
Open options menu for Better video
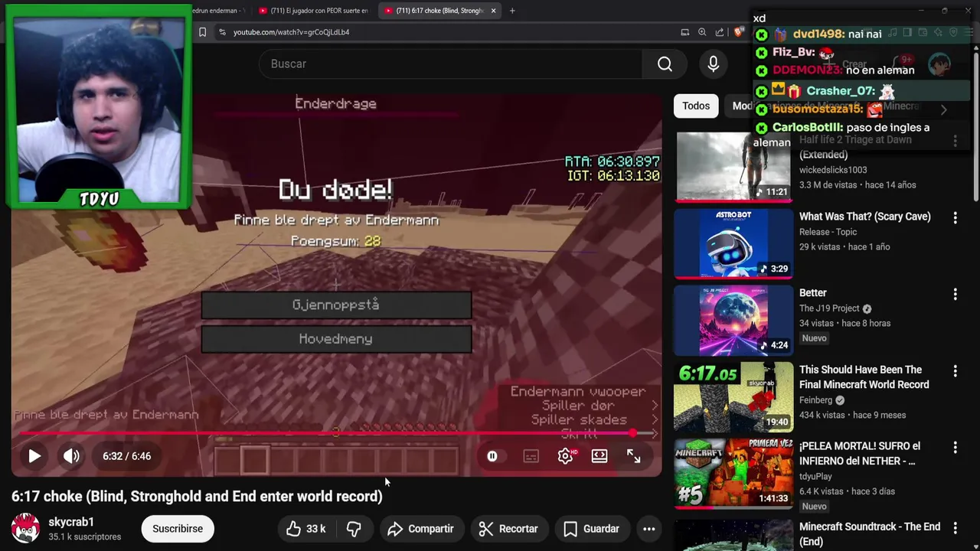tap(955, 295)
